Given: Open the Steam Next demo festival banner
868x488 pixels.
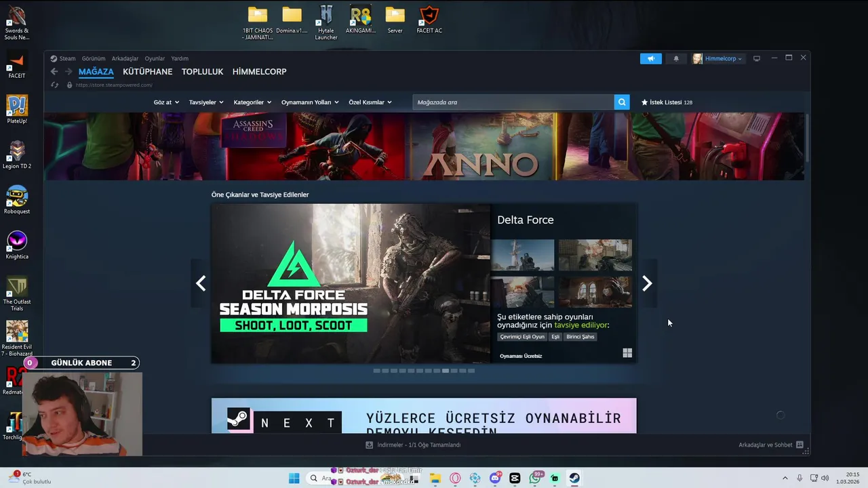Looking at the screenshot, I should (424, 415).
